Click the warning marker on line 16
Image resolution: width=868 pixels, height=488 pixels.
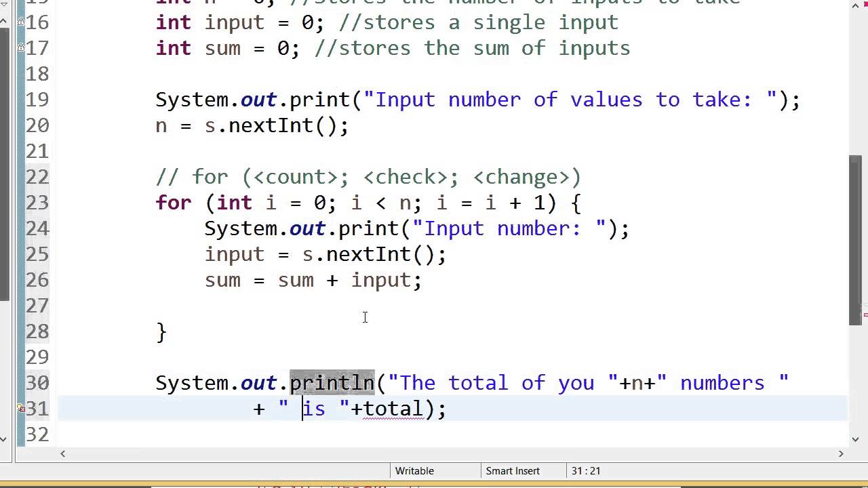pos(22,22)
